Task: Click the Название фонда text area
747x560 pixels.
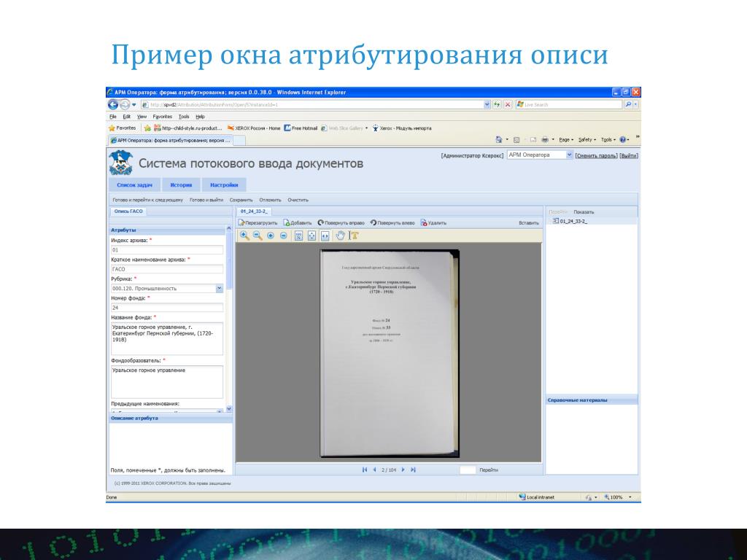Action: coord(167,338)
